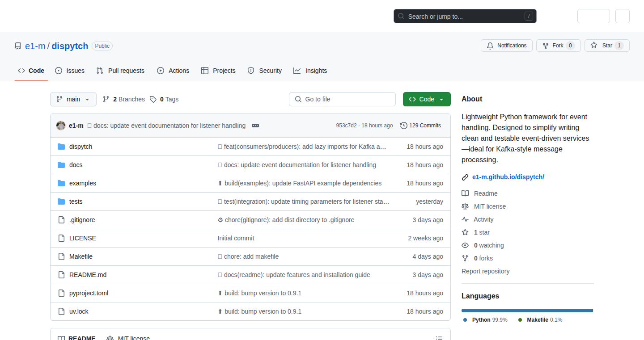644x340 pixels.
Task: Click the scales icon beside MIT license
Action: [465, 206]
